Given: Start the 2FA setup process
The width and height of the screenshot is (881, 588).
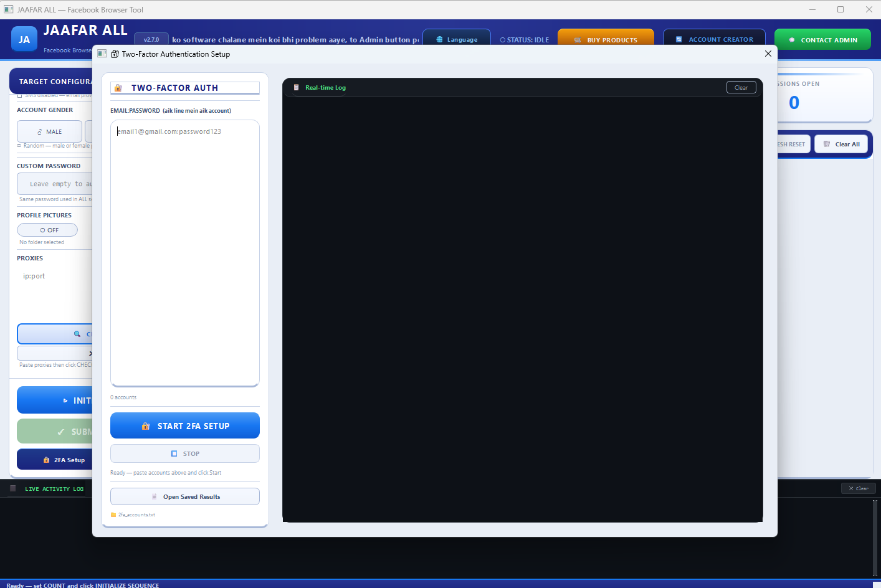Looking at the screenshot, I should pos(185,426).
